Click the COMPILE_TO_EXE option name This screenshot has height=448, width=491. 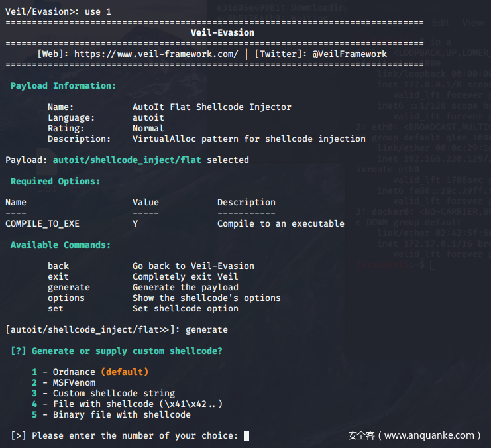coord(42,224)
